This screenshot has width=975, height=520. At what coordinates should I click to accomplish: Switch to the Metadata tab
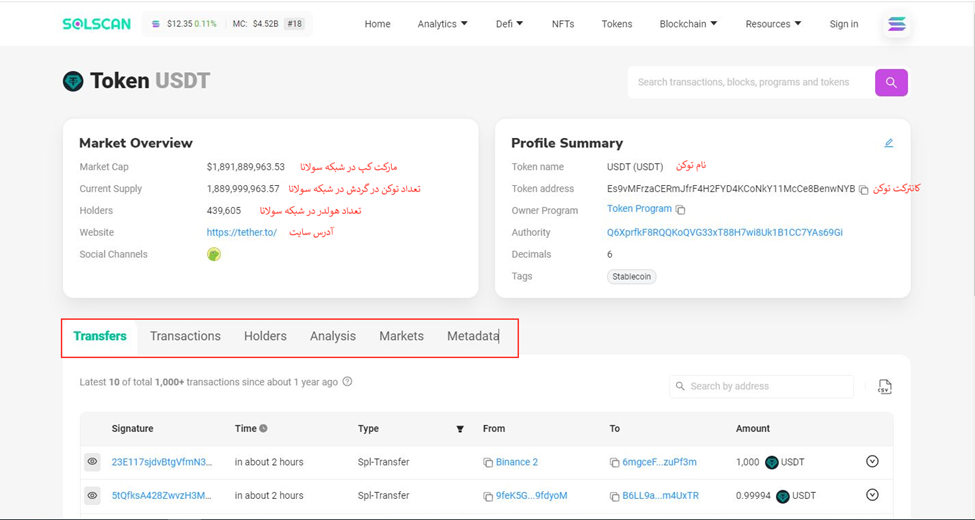point(473,336)
